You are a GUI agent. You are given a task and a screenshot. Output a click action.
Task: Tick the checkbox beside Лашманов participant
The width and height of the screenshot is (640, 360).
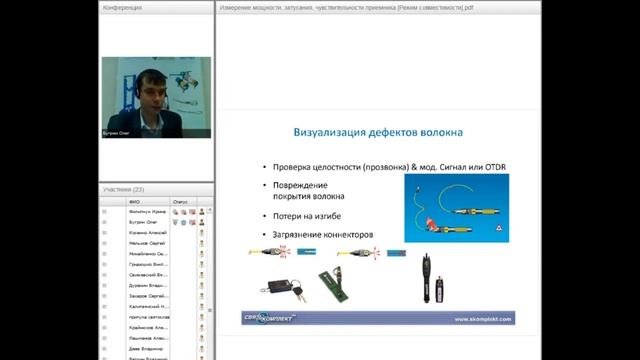104,338
